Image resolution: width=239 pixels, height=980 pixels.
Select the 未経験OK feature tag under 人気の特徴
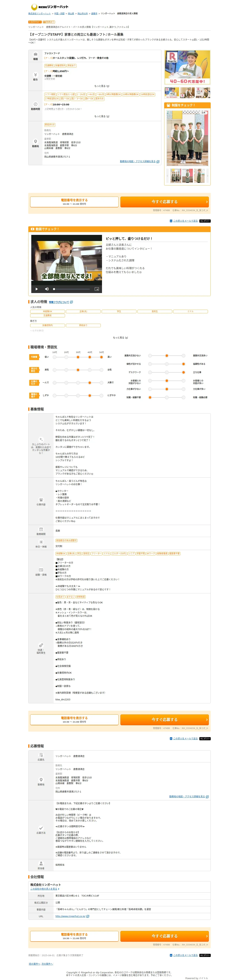point(48,312)
